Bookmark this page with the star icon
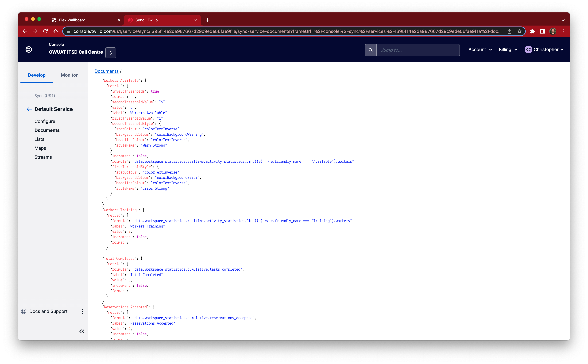Viewport: 588px width, 364px height. (x=520, y=31)
